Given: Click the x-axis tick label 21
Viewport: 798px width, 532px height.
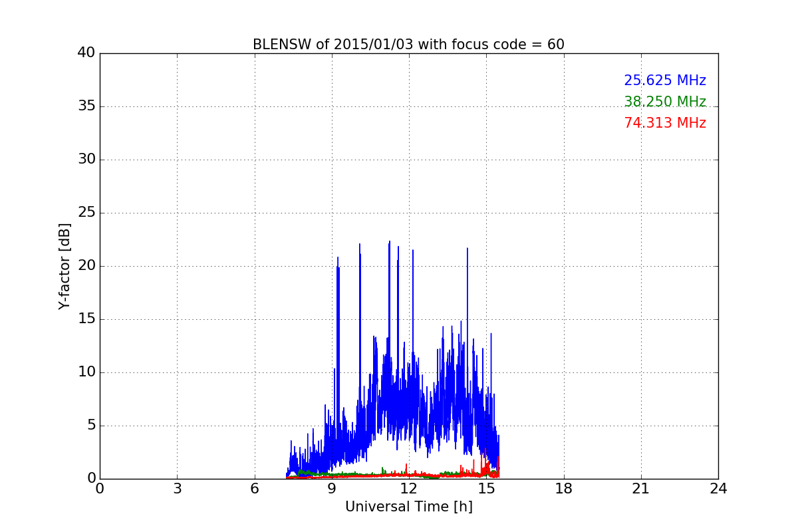Looking at the screenshot, I should (640, 489).
